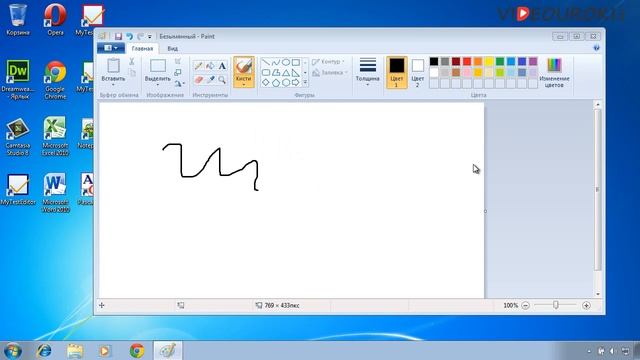
Task: Click the Cut scissors icon
Action: [131, 62]
